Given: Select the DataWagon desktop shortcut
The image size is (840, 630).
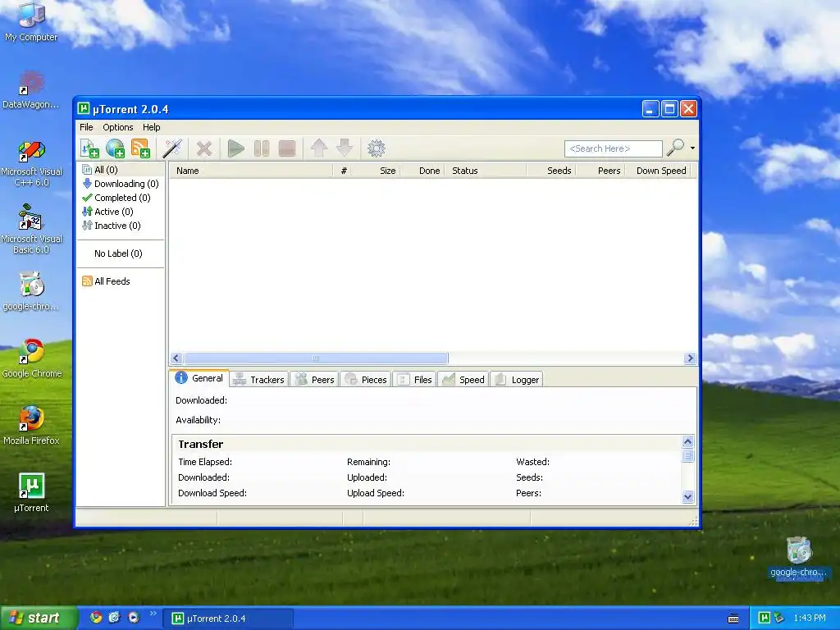Looking at the screenshot, I should [31, 90].
